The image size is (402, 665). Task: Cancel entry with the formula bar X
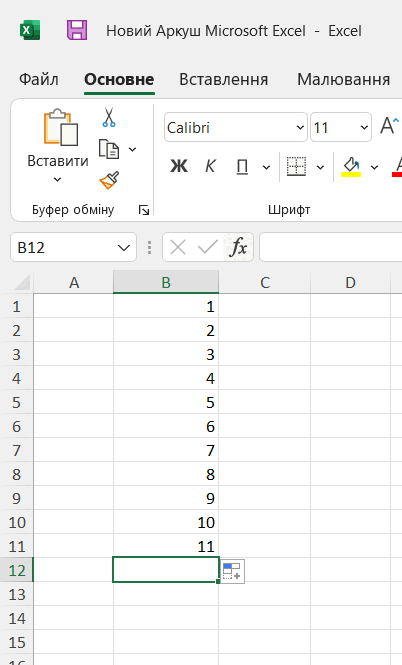(178, 247)
